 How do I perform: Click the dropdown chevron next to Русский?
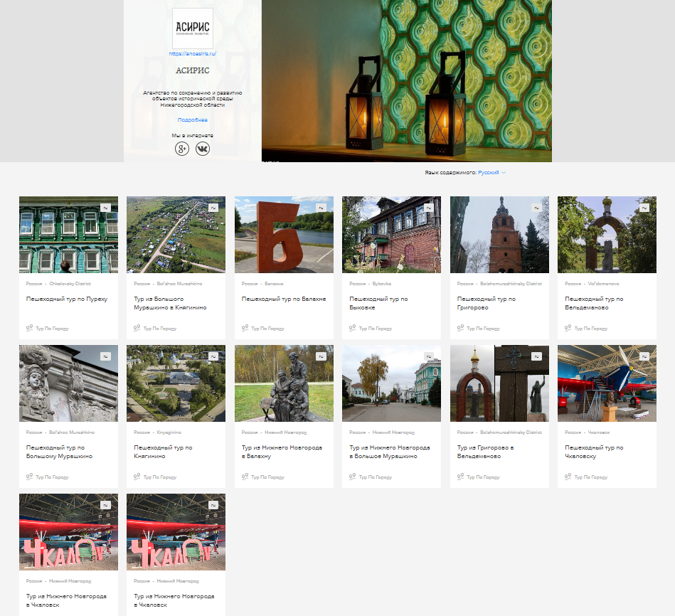click(504, 173)
